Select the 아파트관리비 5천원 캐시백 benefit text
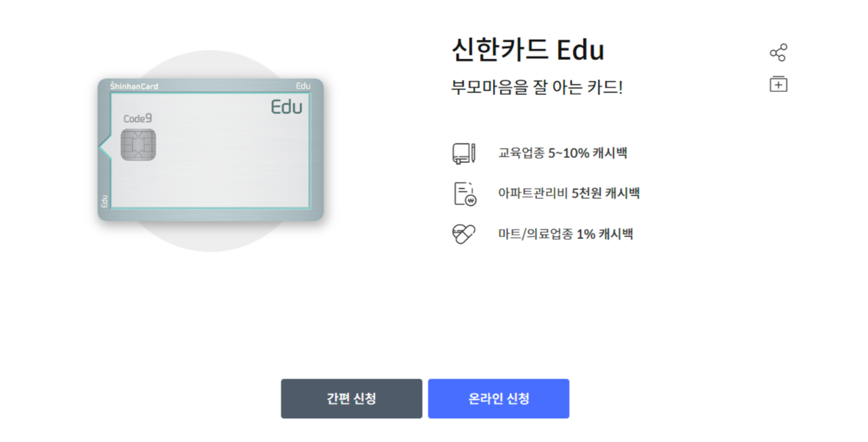 (568, 193)
